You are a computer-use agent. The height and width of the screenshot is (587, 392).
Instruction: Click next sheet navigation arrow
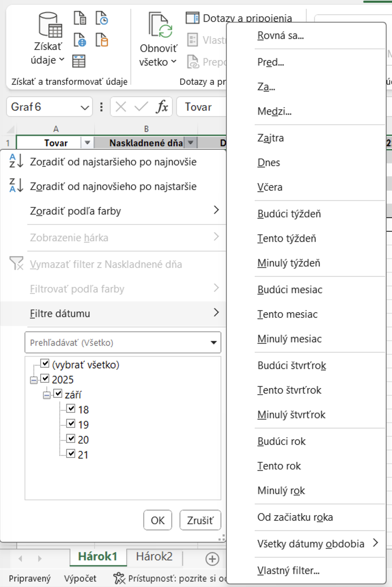pyautogui.click(x=40, y=559)
